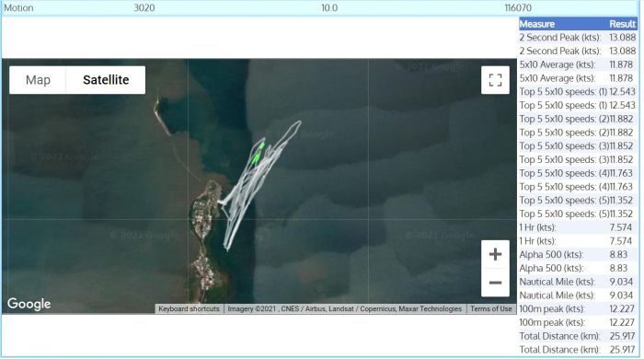Image resolution: width=644 pixels, height=359 pixels.
Task: Switch to Satellite imagery view
Action: (106, 80)
